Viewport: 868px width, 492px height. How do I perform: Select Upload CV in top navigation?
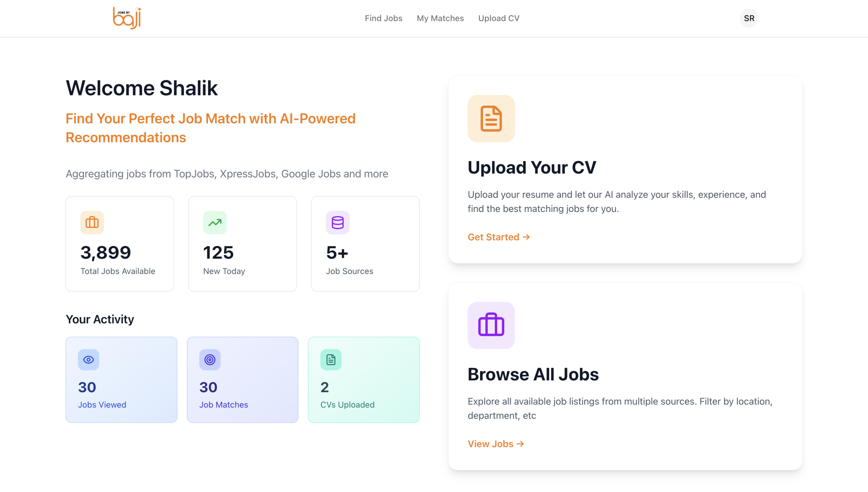coord(498,18)
